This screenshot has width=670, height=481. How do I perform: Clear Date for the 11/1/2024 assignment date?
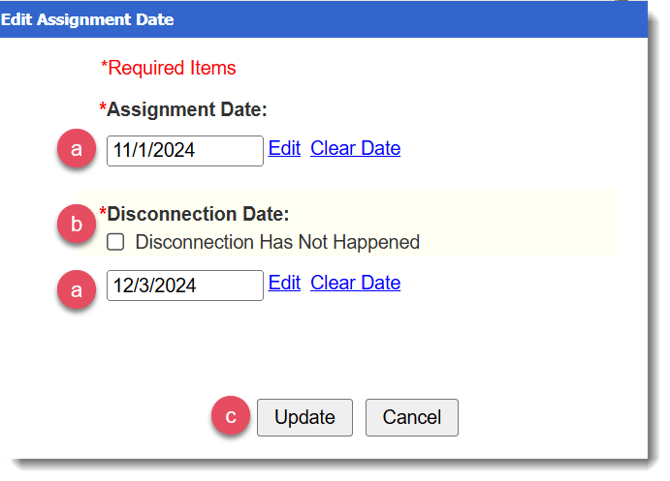(x=355, y=148)
